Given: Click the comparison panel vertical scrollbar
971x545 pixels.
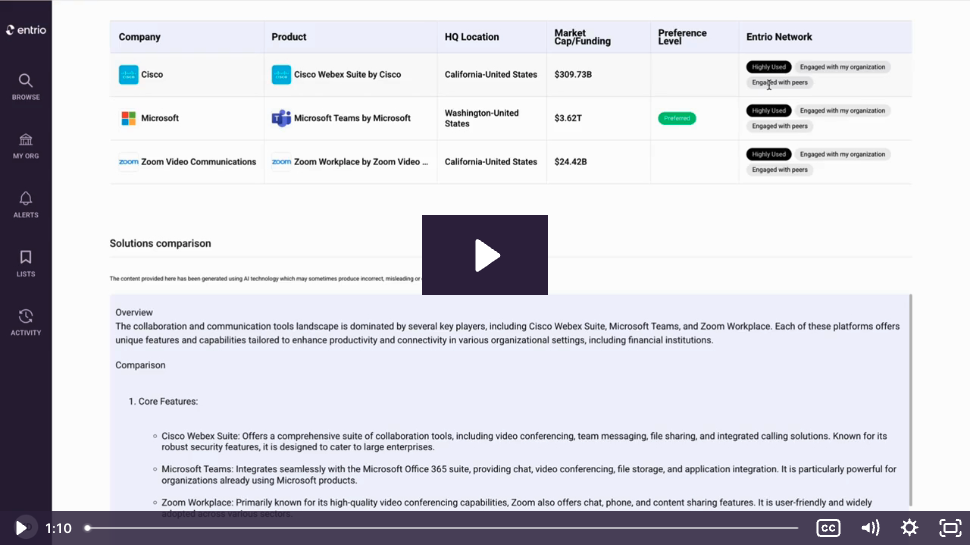Looking at the screenshot, I should (x=910, y=400).
